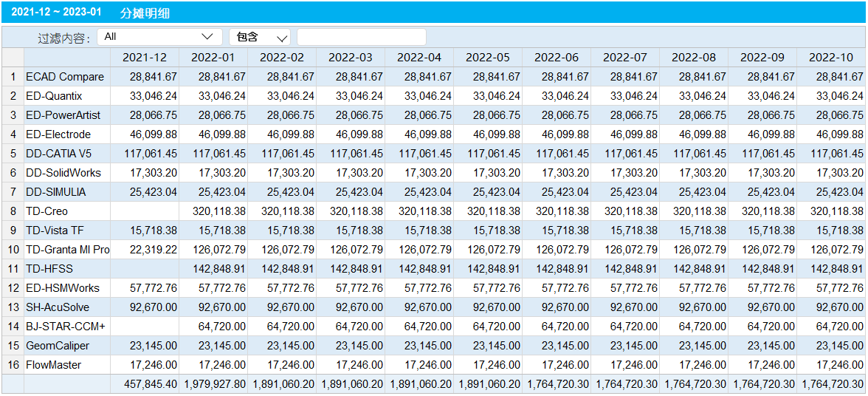The width and height of the screenshot is (868, 396).
Task: Click the 2022-01 total 1,979,927.80
Action: pos(215,384)
